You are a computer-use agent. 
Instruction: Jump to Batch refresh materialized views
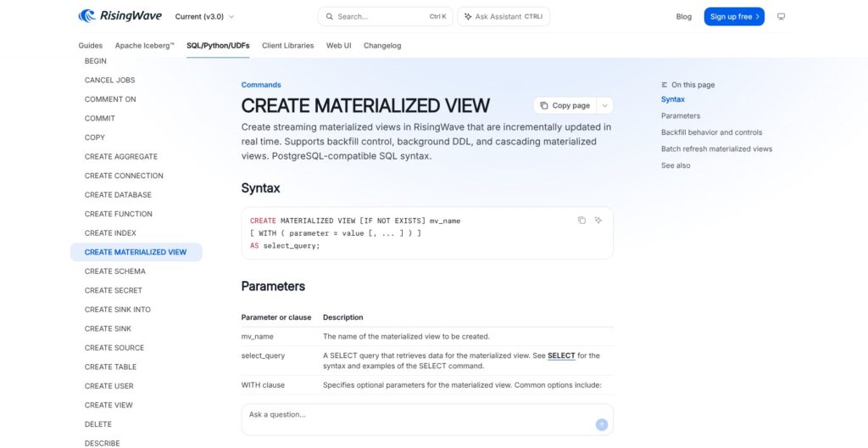pyautogui.click(x=716, y=149)
